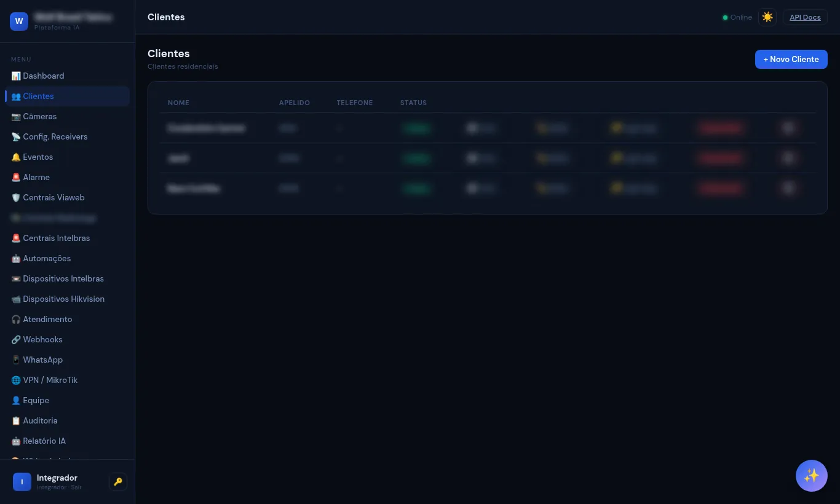Click the clipboard icon beside Auditoria
Screen dimensions: 840x504
pyautogui.click(x=16, y=420)
